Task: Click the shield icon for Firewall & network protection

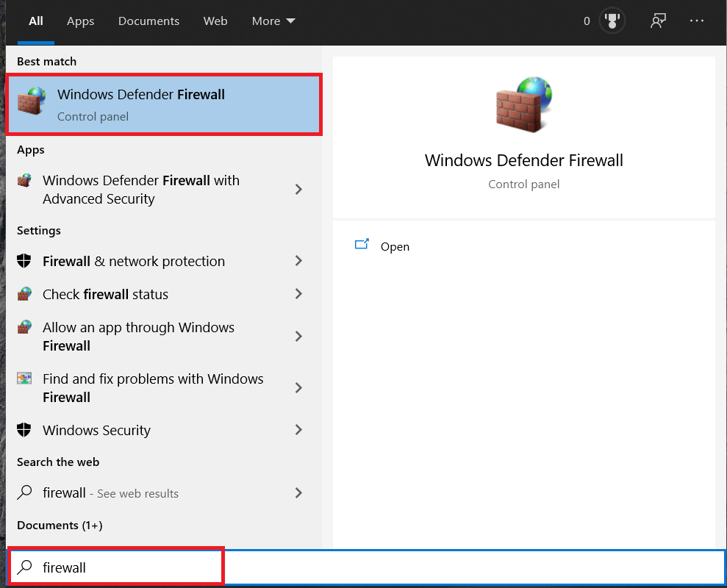Action: (x=24, y=261)
